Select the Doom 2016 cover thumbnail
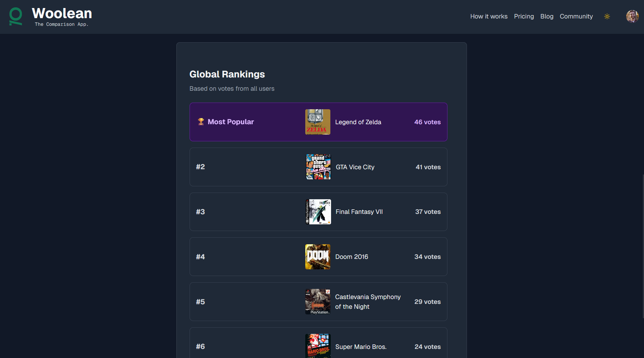644x358 pixels. point(318,257)
